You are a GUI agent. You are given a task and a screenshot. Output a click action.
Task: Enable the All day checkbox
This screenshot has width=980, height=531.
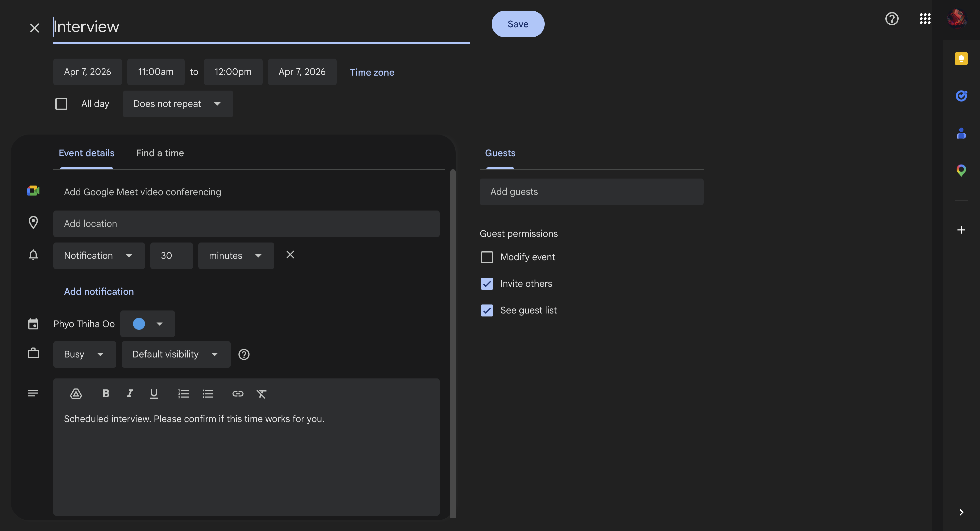(61, 104)
